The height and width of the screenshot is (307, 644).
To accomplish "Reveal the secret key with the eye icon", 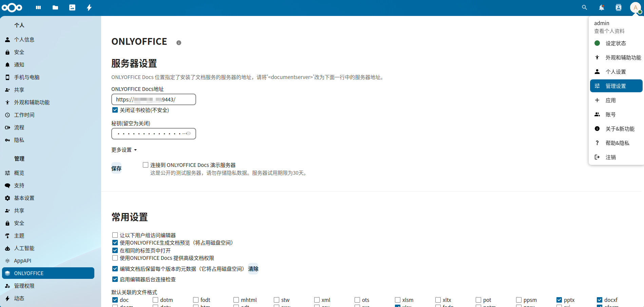I will point(188,133).
